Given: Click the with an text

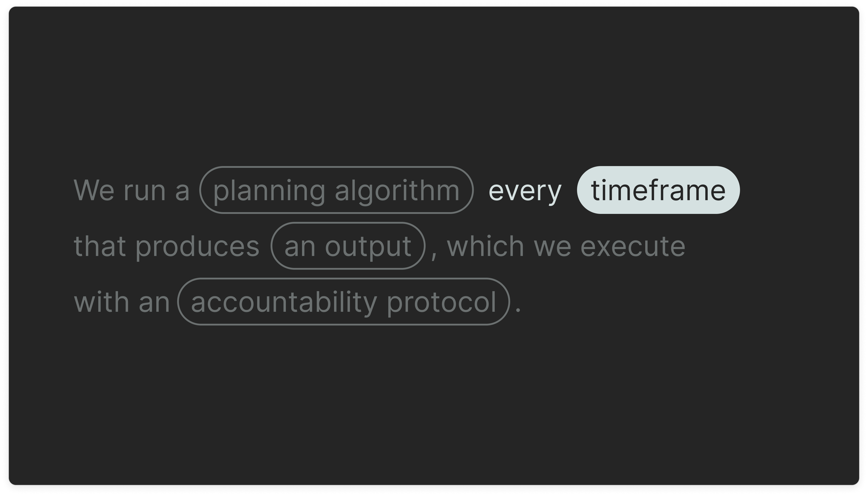Looking at the screenshot, I should pyautogui.click(x=122, y=302).
